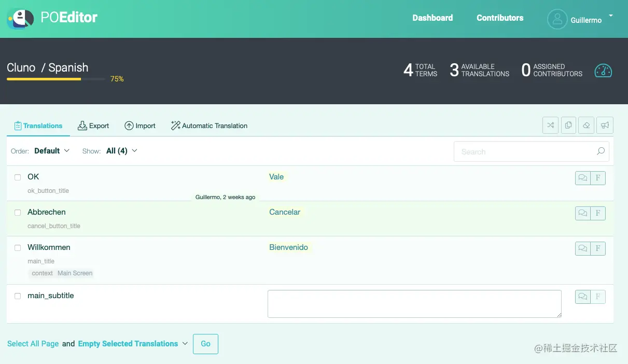Open the Automatic Translation tab

pyautogui.click(x=209, y=125)
